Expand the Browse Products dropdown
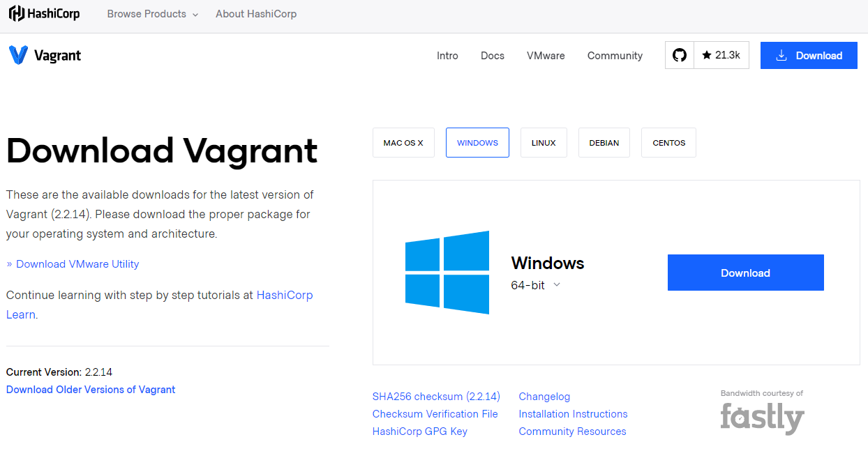Image resolution: width=868 pixels, height=474 pixels. 152,14
